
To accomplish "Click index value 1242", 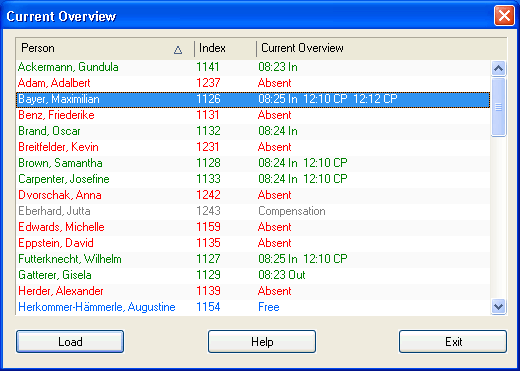I will 208,195.
